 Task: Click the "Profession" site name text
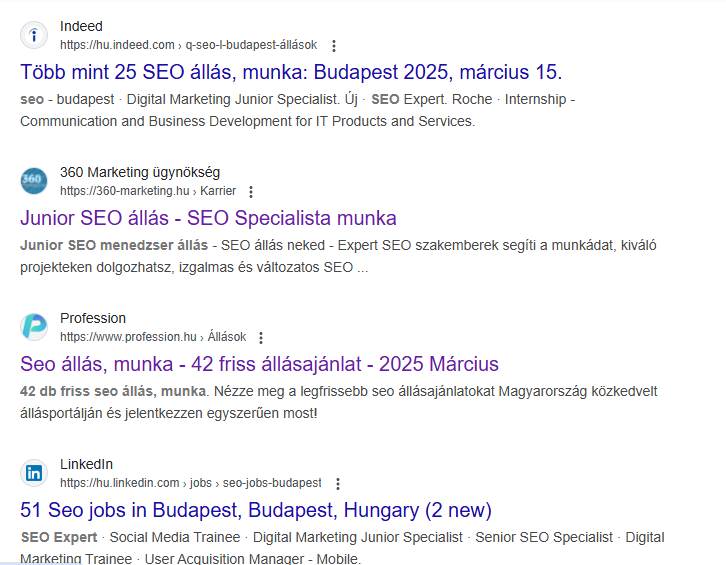tap(93, 318)
